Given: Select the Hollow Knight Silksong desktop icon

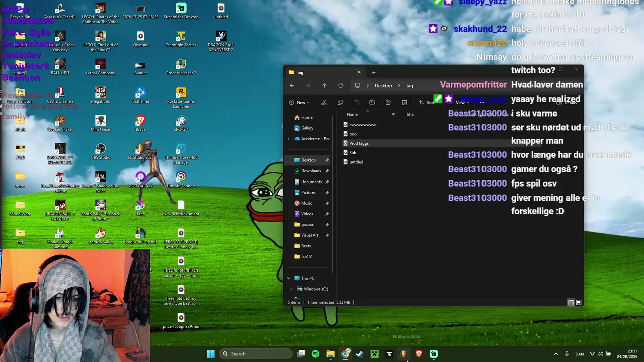Looking at the screenshot, I should click(60, 238).
